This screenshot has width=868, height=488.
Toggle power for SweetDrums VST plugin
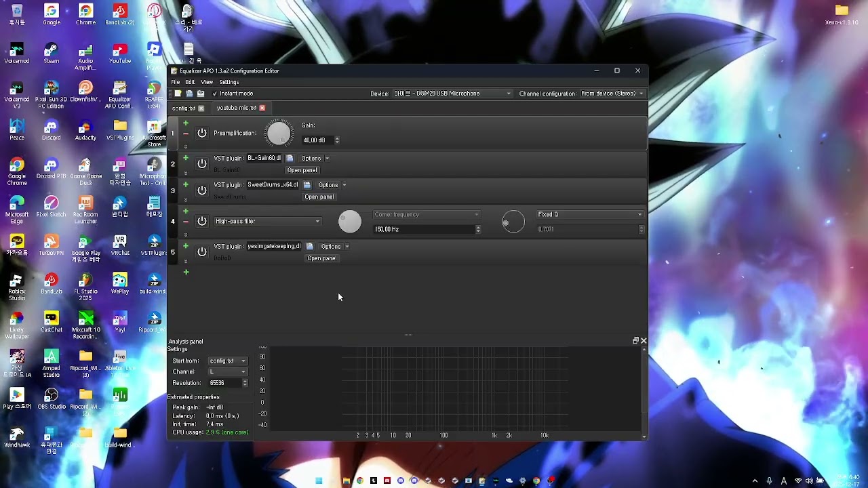(x=202, y=190)
